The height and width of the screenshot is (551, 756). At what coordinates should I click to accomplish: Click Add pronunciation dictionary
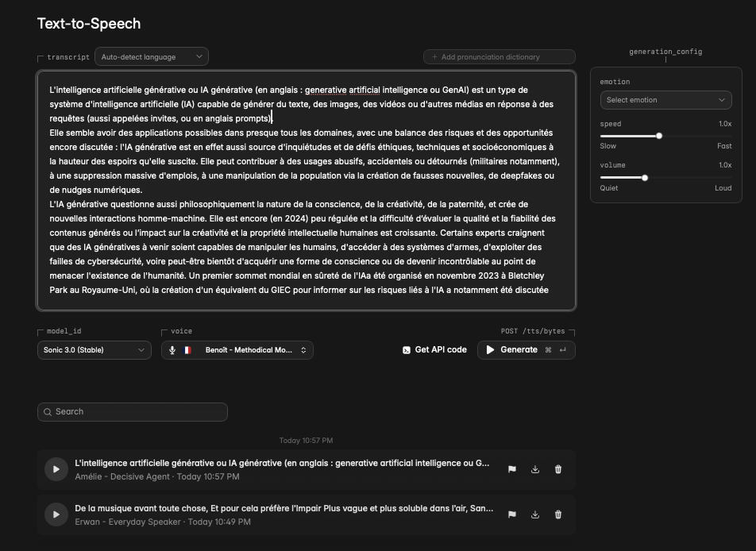(x=499, y=57)
